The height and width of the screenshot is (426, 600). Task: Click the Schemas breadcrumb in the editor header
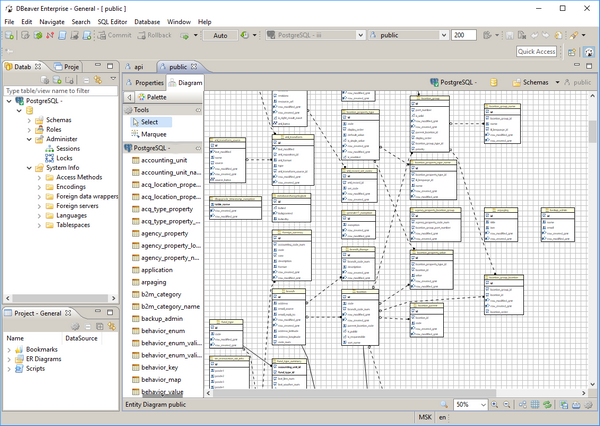coord(532,82)
